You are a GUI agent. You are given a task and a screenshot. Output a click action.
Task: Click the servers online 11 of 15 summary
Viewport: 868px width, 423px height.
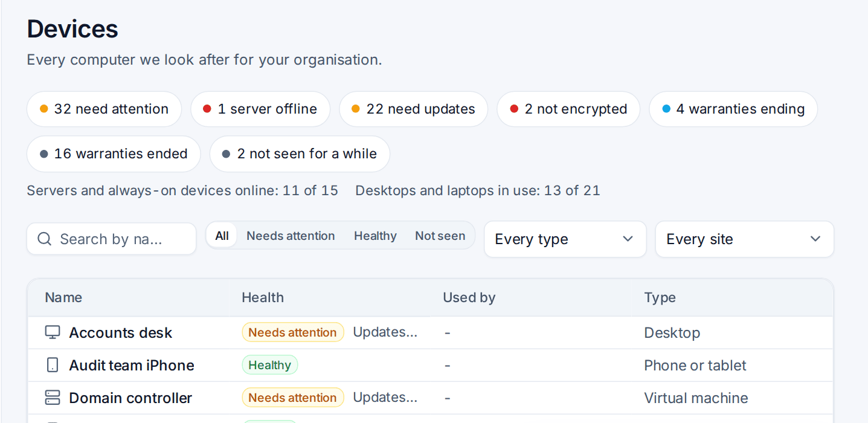coord(182,190)
